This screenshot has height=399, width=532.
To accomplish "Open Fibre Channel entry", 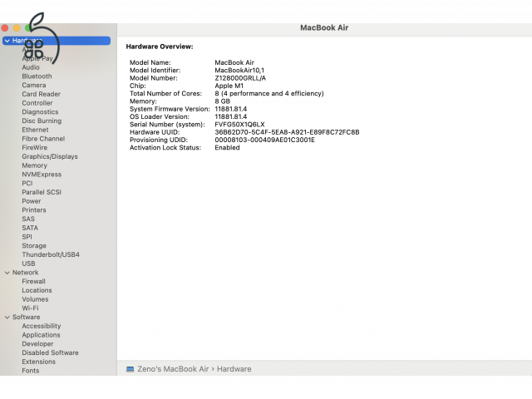I will pos(43,139).
